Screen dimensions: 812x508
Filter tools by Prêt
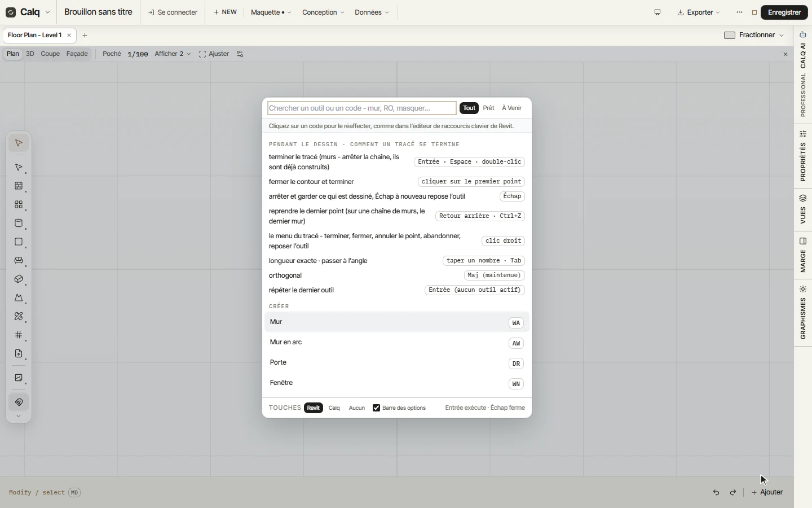(489, 108)
